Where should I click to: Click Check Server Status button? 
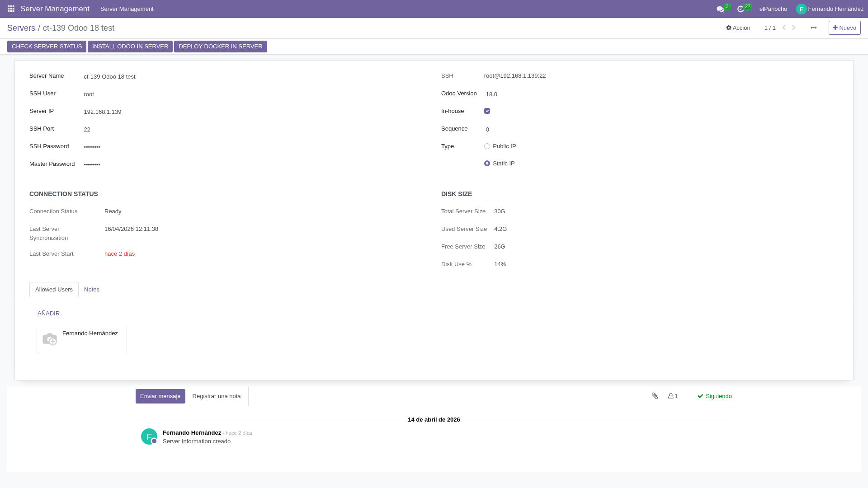click(47, 47)
